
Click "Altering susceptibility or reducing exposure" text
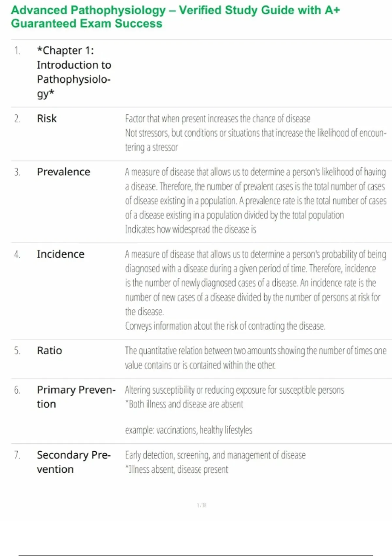point(234,390)
